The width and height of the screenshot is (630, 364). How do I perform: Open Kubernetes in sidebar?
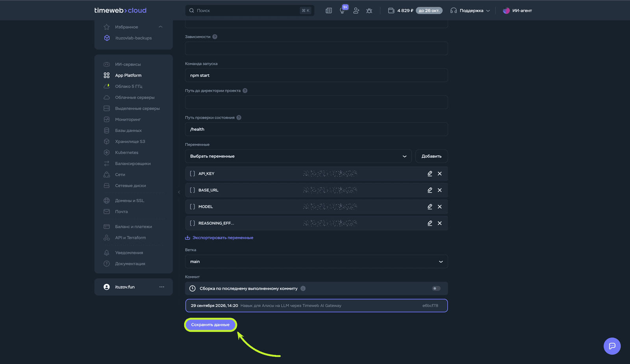(x=127, y=153)
